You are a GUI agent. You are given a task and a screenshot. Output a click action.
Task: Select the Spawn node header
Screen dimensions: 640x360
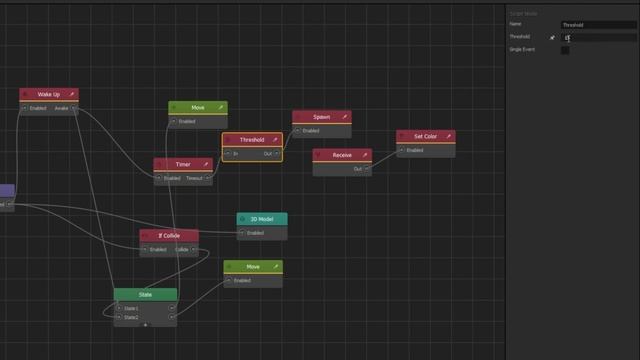pos(322,117)
